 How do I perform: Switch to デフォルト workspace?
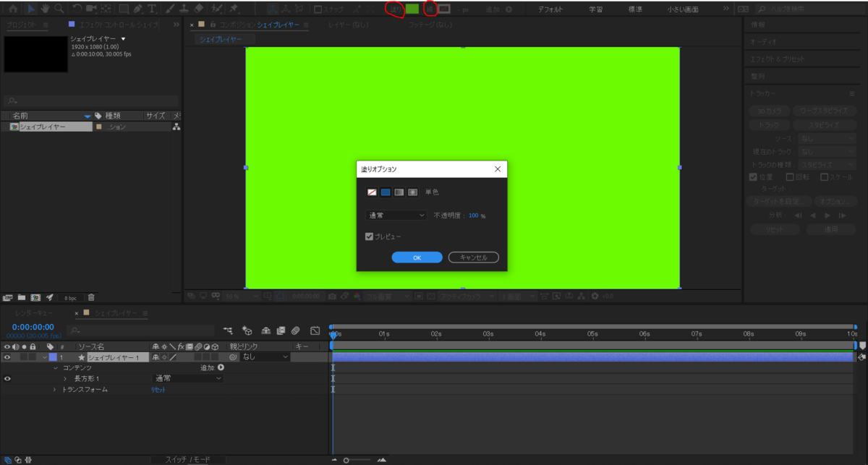[552, 9]
